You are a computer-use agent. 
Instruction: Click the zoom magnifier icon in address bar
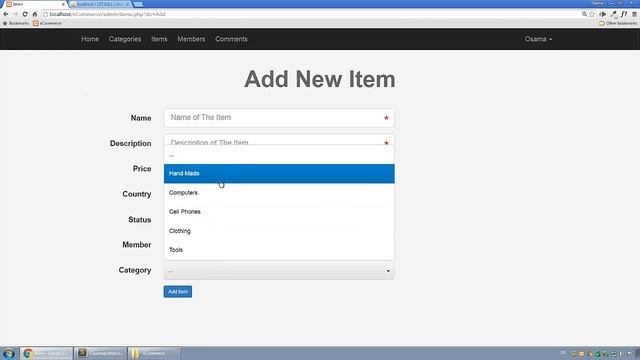point(584,14)
